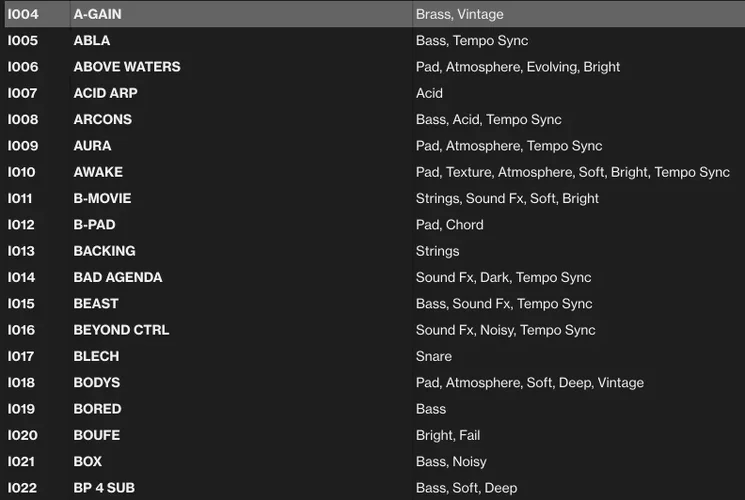
Task: Select the BEAST preset name
Action: pyautogui.click(x=96, y=304)
